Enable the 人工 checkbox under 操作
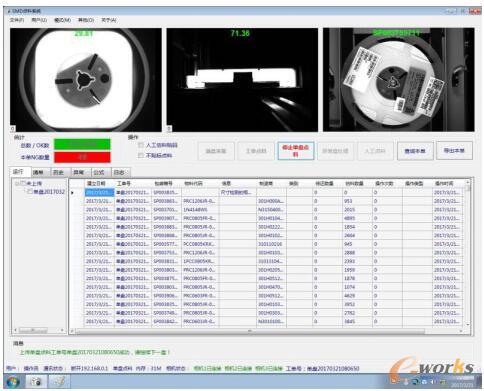Viewport: 484px width, 391px height. point(141,145)
